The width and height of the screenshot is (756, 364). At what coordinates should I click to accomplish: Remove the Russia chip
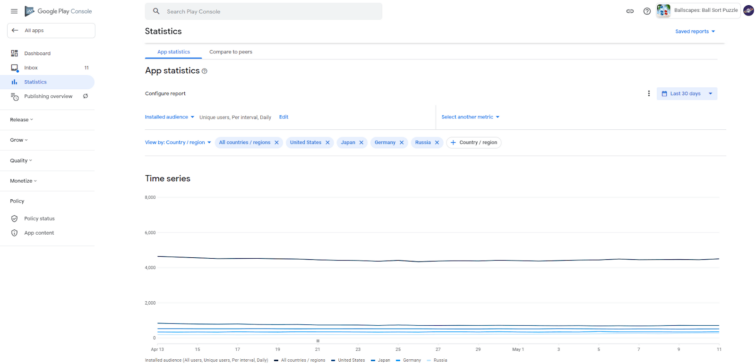(x=437, y=143)
